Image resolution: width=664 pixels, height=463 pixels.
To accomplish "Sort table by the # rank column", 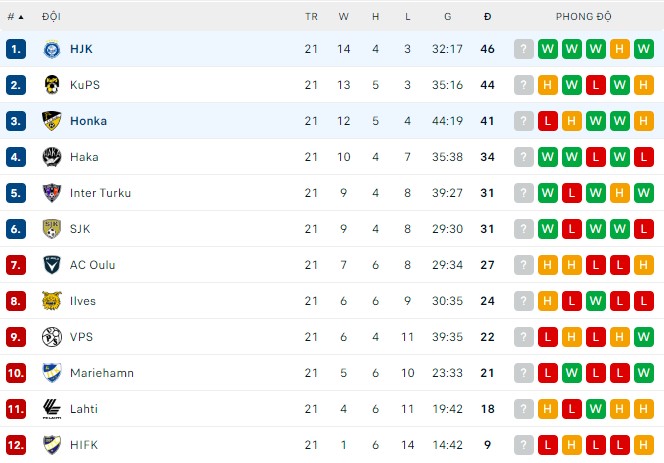I will (15, 17).
